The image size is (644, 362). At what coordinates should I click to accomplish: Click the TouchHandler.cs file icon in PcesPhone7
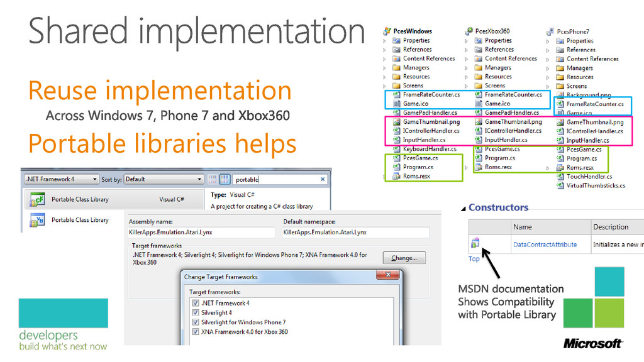560,176
